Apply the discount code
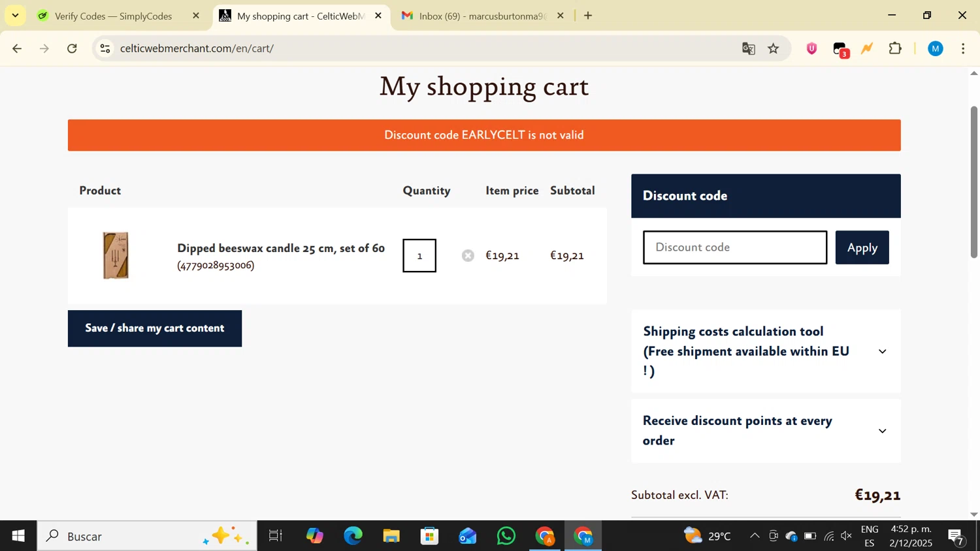This screenshot has height=551, width=980. [x=862, y=247]
